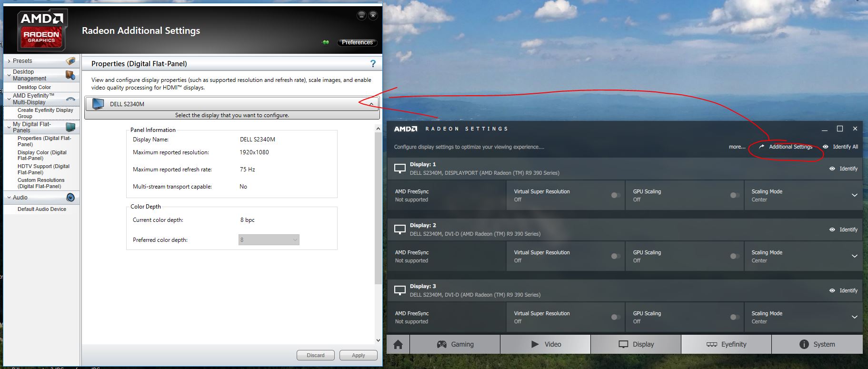
Task: Identify Display 3
Action: pos(843,290)
